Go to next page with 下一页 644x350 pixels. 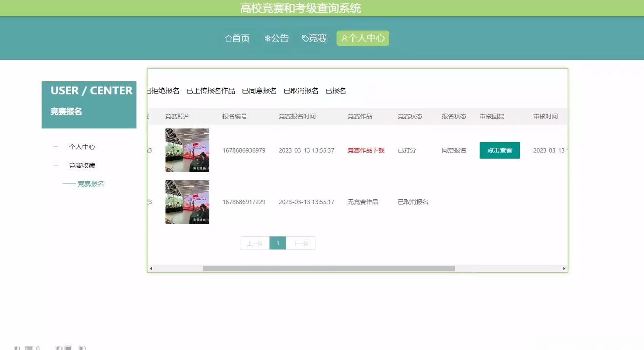point(301,243)
